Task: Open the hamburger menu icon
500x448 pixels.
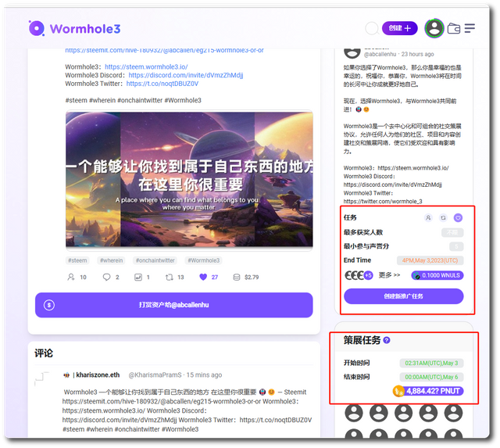Action: pos(470,28)
